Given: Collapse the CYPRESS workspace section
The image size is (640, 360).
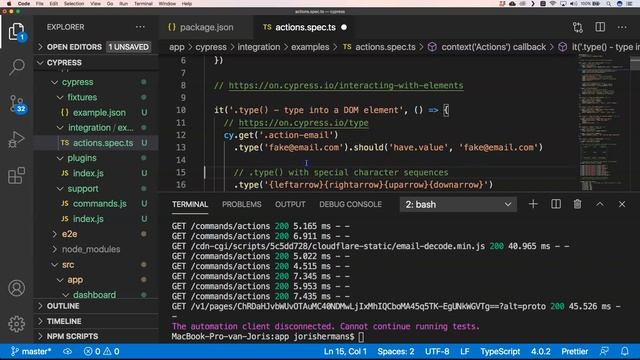Looking at the screenshot, I should (x=40, y=62).
